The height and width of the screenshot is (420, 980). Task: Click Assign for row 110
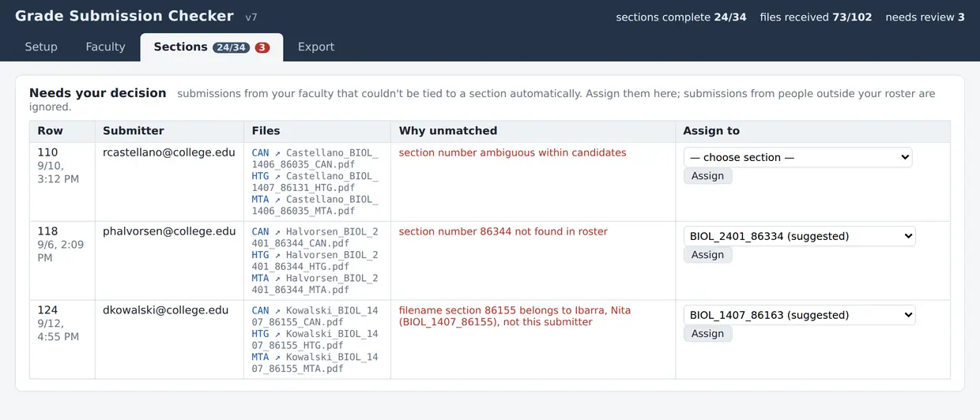pyautogui.click(x=707, y=176)
